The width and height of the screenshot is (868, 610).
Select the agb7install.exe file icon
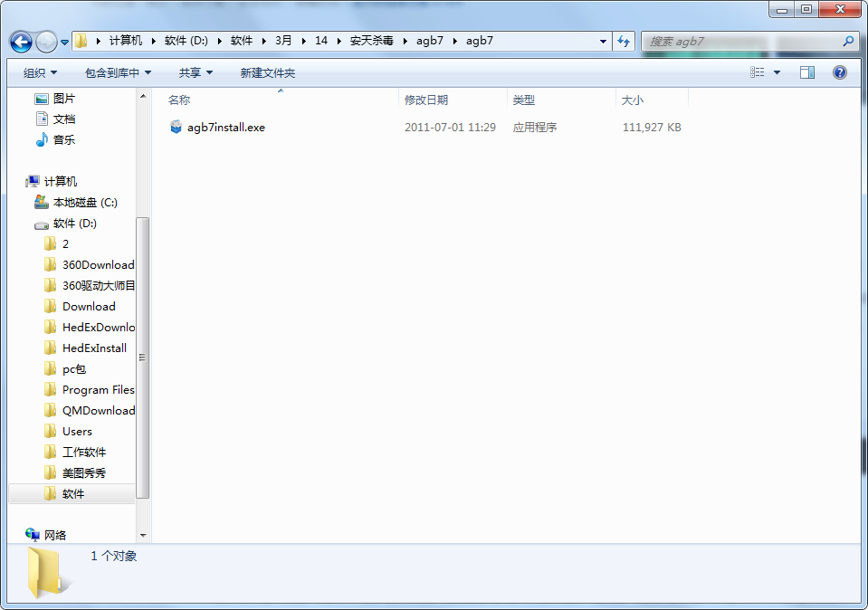point(176,127)
